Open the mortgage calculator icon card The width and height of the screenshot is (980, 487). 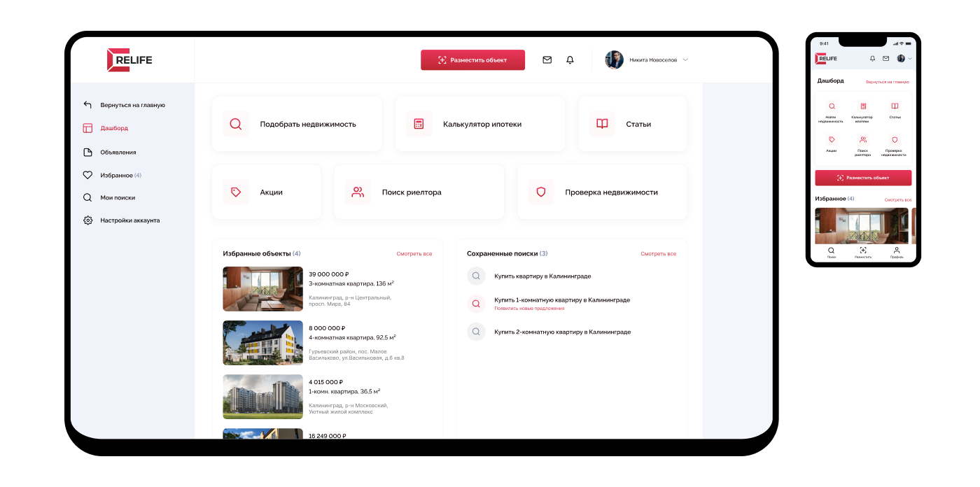(419, 124)
